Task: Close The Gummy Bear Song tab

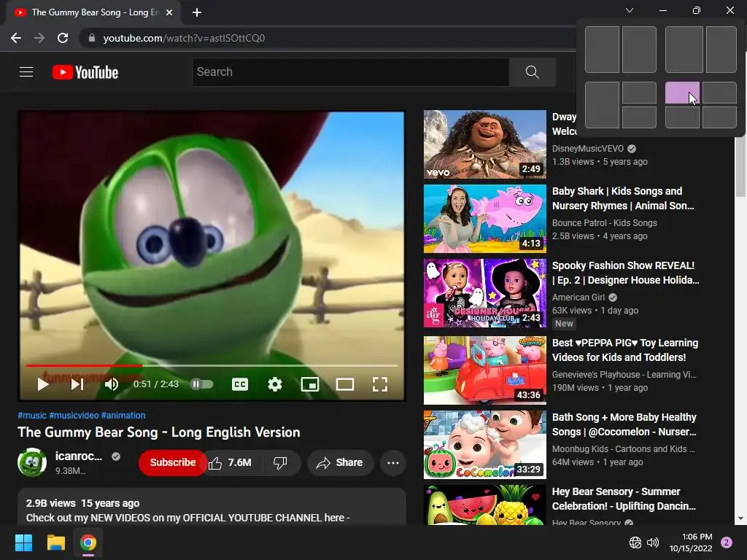Action: [x=169, y=12]
